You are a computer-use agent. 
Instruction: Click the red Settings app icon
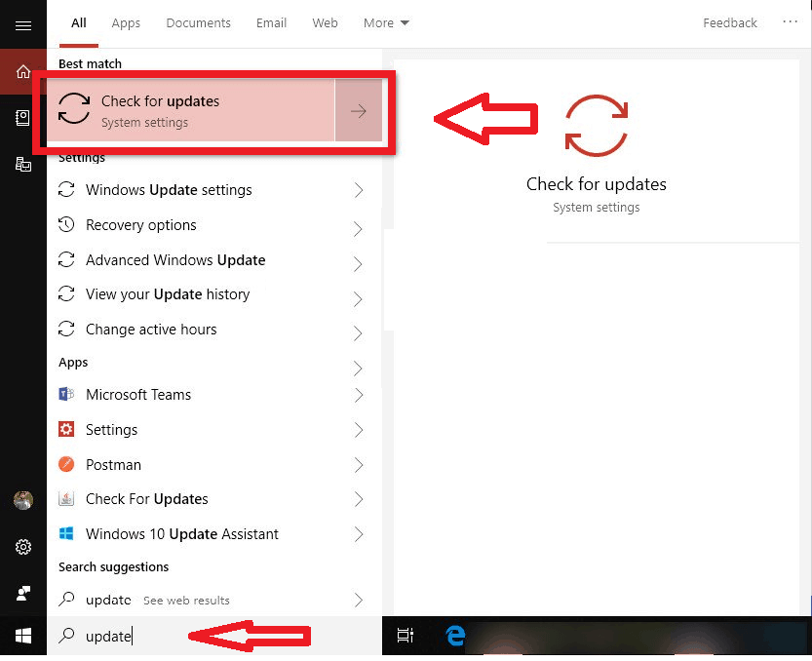(x=66, y=429)
